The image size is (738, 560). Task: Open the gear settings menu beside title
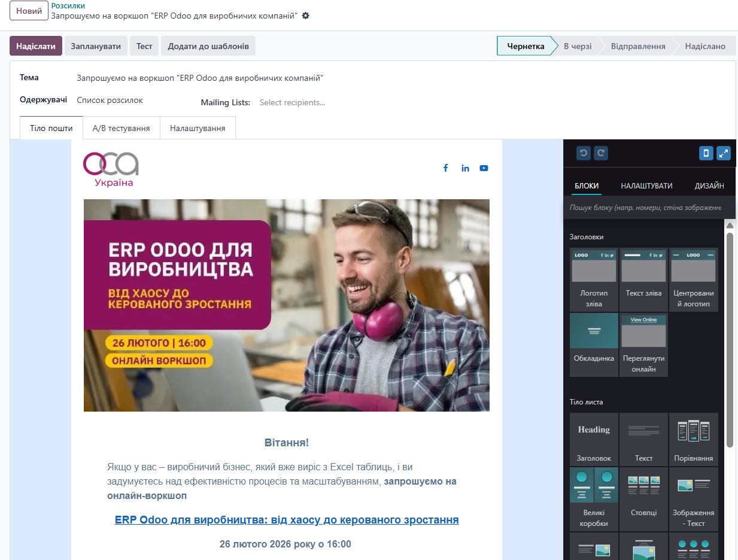306,16
